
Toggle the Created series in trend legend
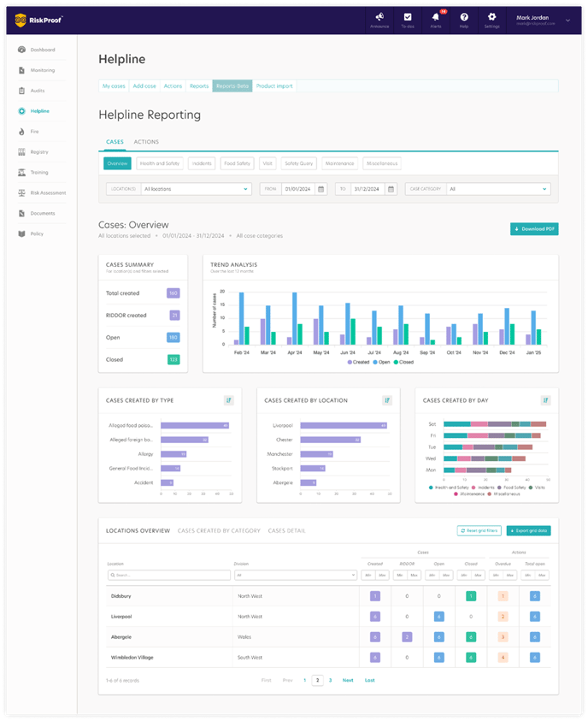360,362
